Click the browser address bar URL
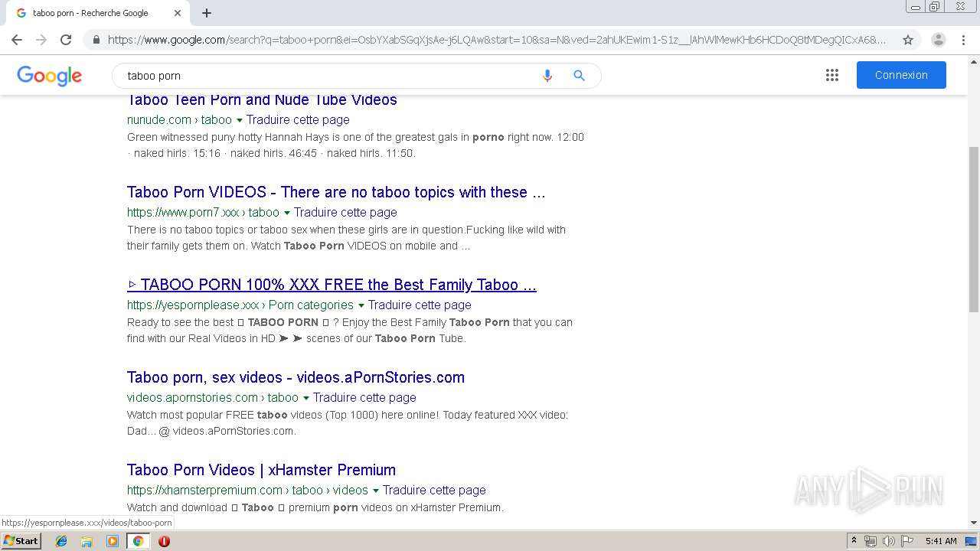 coord(497,40)
